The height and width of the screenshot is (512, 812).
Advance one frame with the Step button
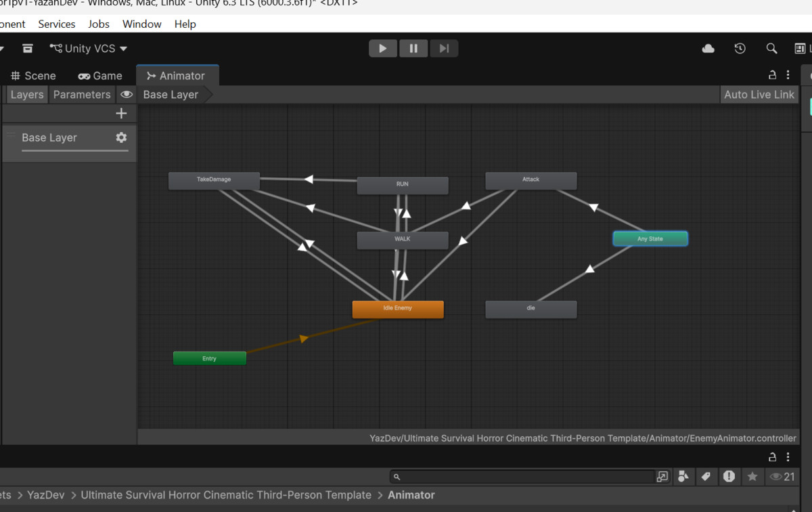point(444,49)
